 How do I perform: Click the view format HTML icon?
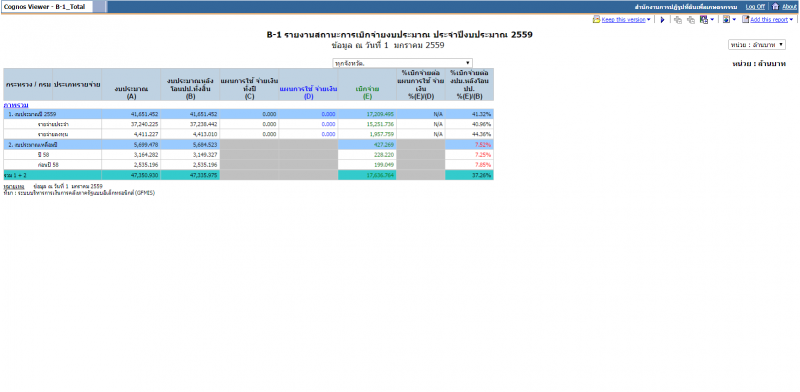(727, 19)
